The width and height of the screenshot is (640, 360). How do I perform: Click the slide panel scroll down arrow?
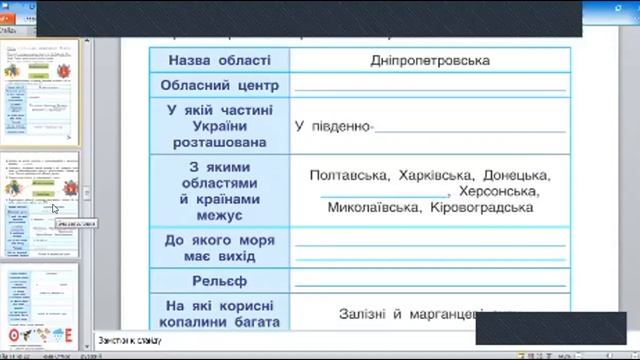point(87,347)
